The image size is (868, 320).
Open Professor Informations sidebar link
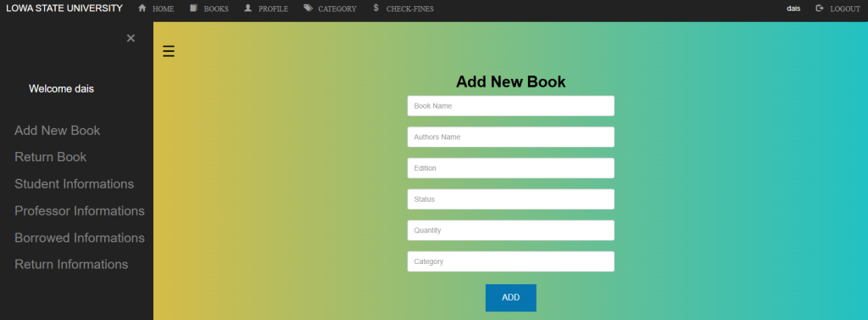pyautogui.click(x=80, y=211)
